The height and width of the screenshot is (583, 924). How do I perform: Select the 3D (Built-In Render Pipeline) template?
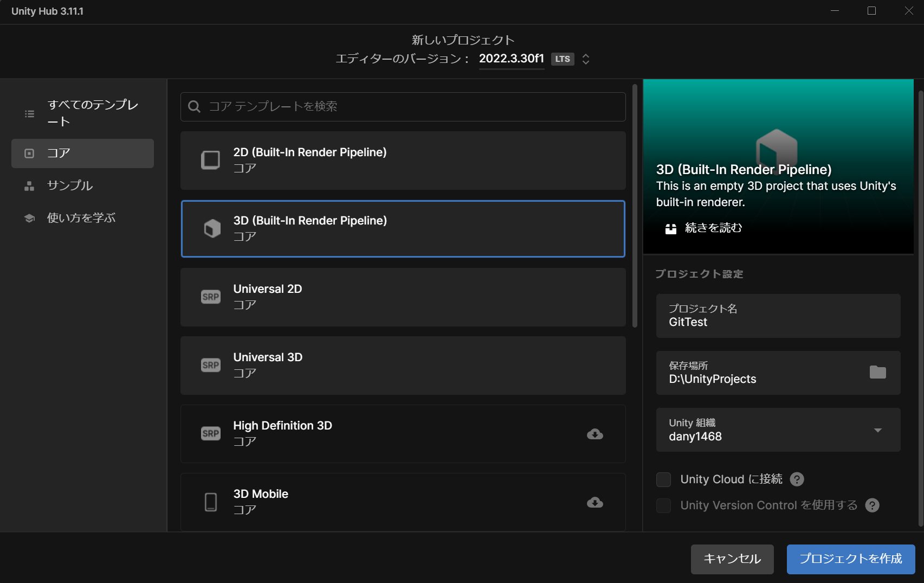[x=403, y=229]
